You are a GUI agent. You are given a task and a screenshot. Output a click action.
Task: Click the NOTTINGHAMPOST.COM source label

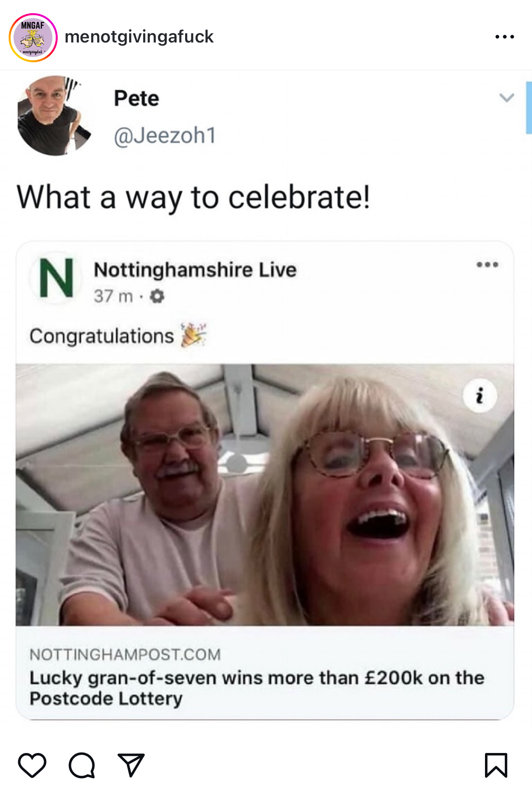(125, 654)
